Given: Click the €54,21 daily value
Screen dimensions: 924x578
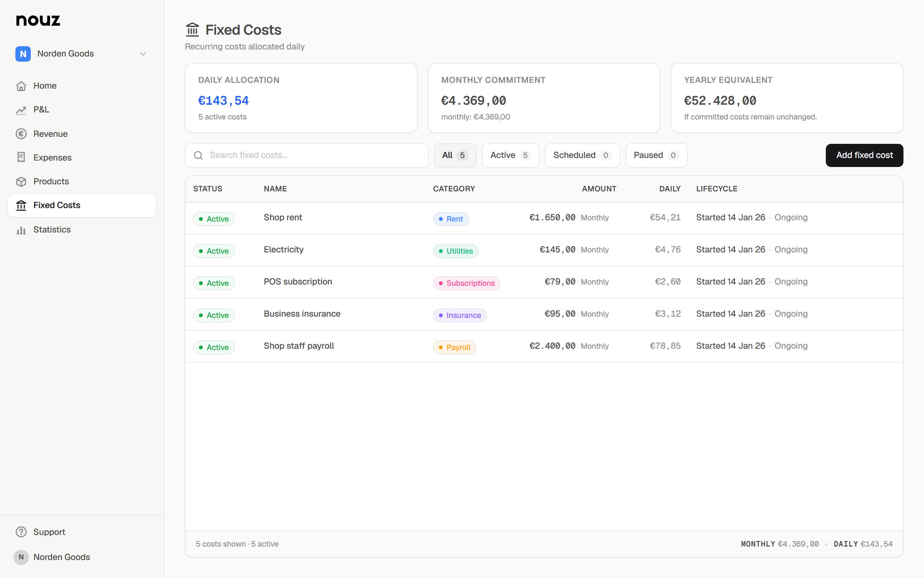Looking at the screenshot, I should pos(665,217).
